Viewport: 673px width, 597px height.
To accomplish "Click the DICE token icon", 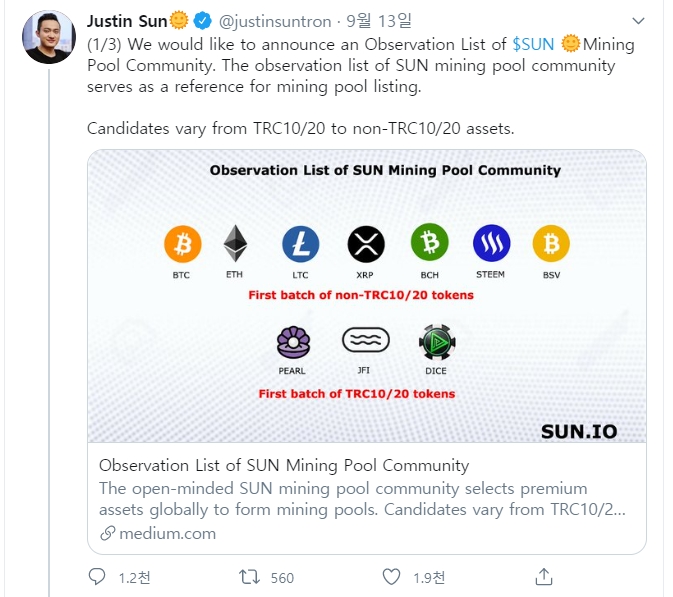I will point(437,342).
